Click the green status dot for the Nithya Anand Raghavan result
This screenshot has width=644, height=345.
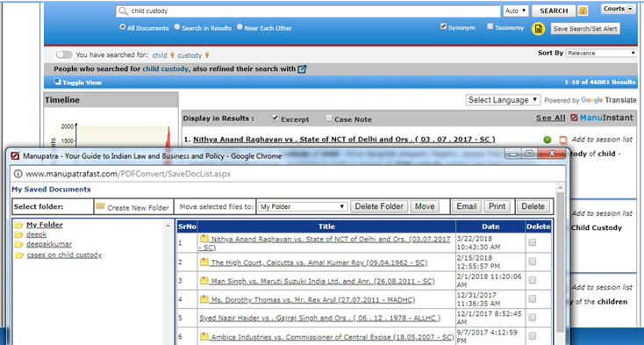547,140
